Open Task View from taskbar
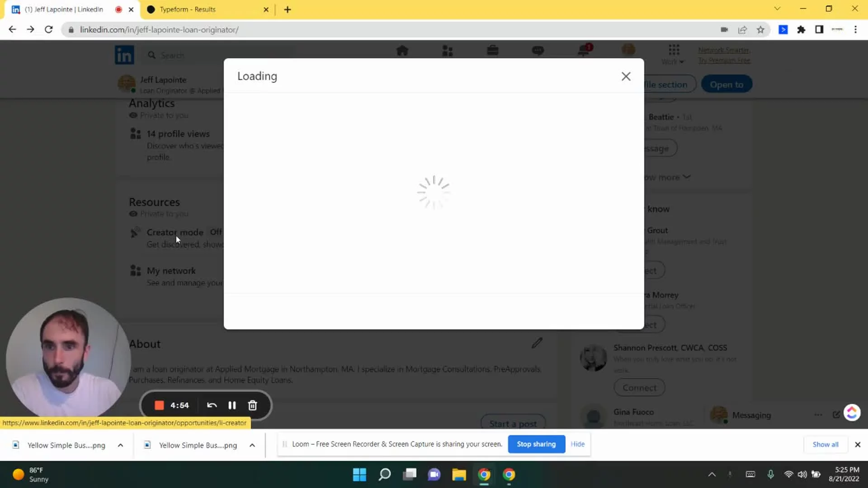868x488 pixels. coord(410,474)
